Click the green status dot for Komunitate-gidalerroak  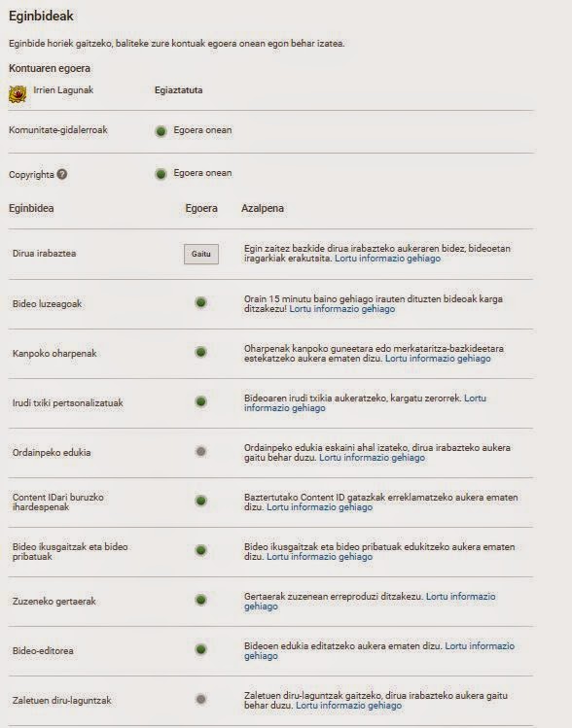point(161,131)
